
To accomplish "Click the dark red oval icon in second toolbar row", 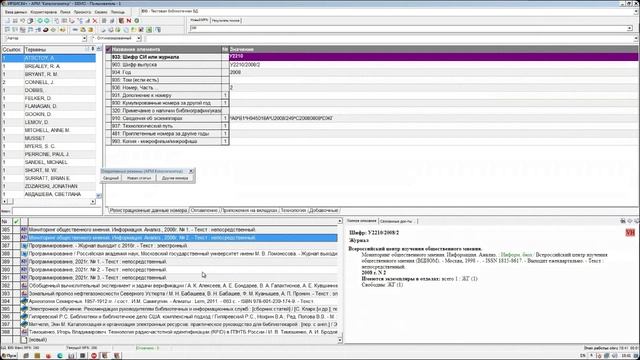I will click(x=46, y=30).
